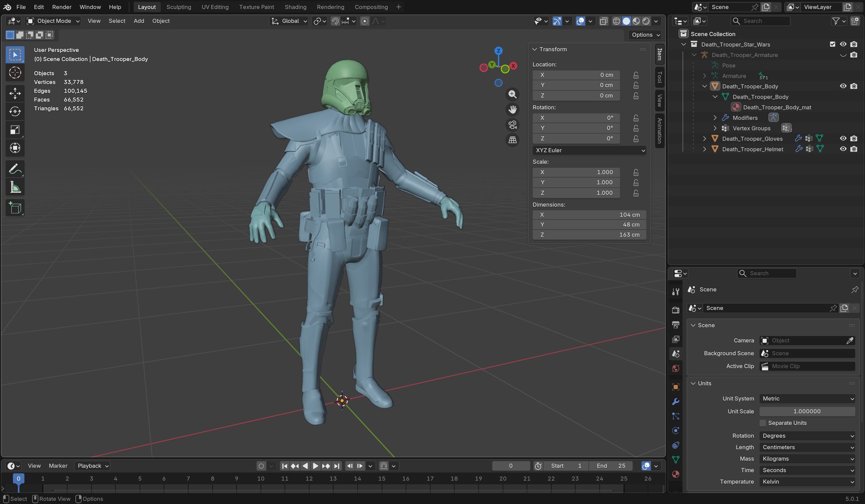Click the zoom view magnifier icon
865x504 pixels.
[x=512, y=94]
